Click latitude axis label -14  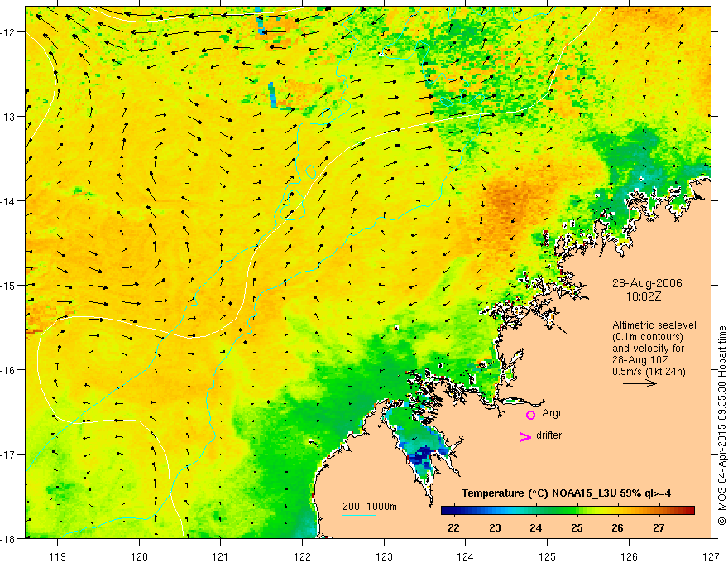[9, 201]
